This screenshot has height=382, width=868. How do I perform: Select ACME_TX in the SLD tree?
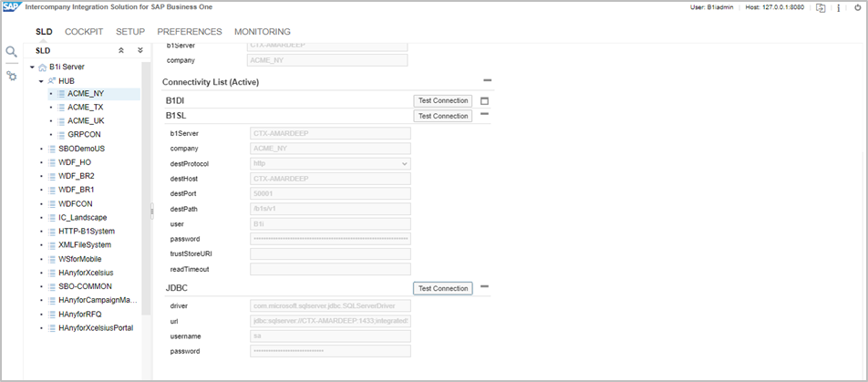[x=85, y=107]
